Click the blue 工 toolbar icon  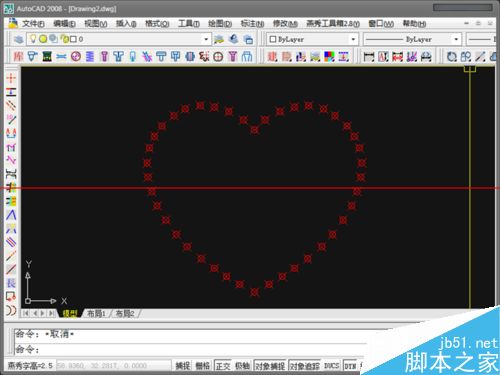click(x=344, y=56)
